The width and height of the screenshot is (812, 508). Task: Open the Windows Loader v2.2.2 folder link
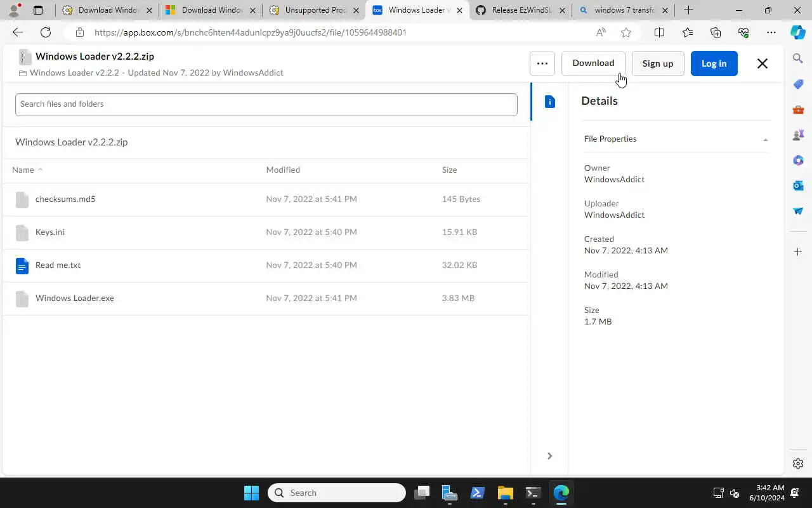(x=74, y=73)
